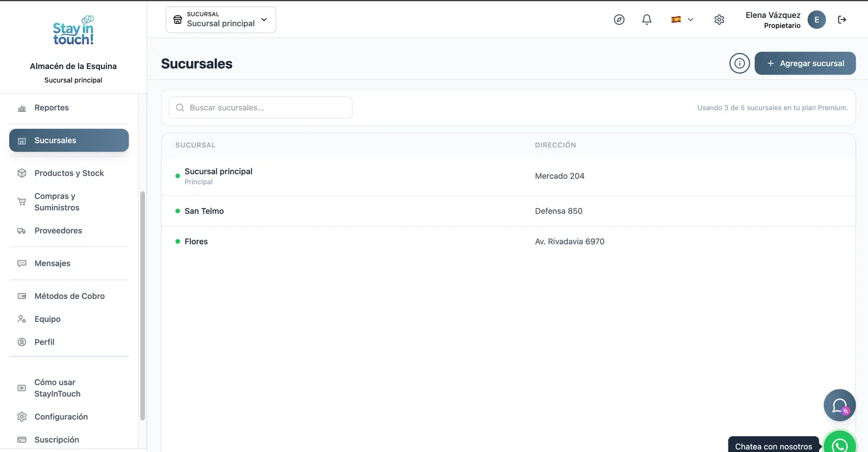Click the logout arrow icon

(842, 20)
